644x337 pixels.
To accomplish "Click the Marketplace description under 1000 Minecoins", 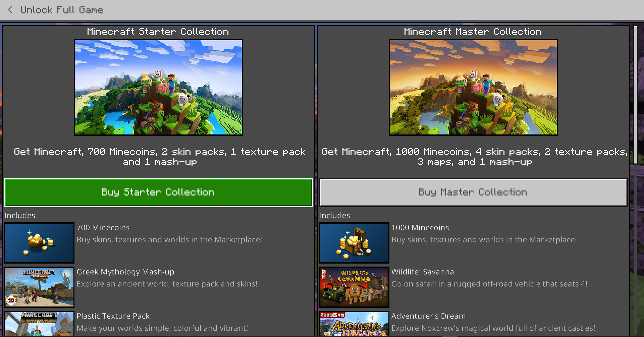I will [x=484, y=240].
